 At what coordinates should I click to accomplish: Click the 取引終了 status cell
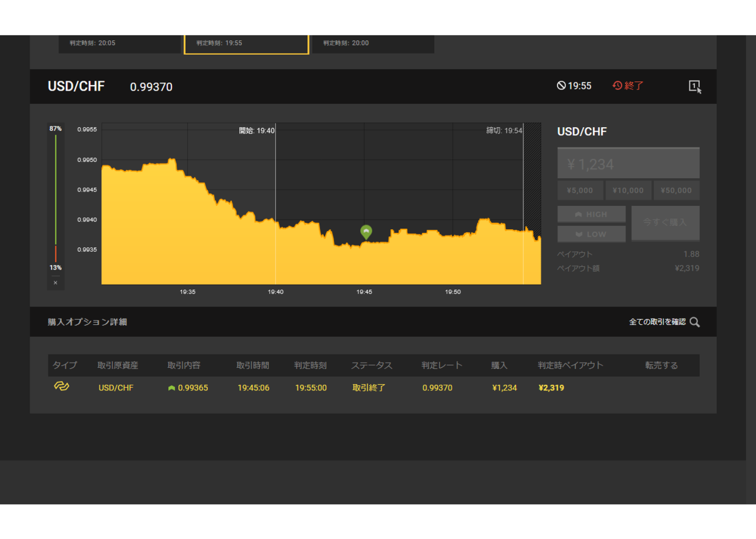coord(369,388)
